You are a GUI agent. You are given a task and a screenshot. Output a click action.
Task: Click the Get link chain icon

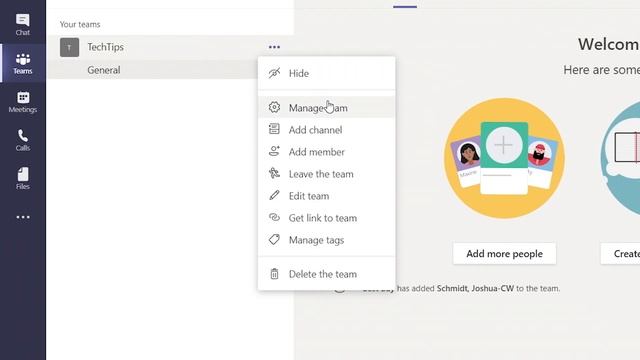[x=274, y=218]
